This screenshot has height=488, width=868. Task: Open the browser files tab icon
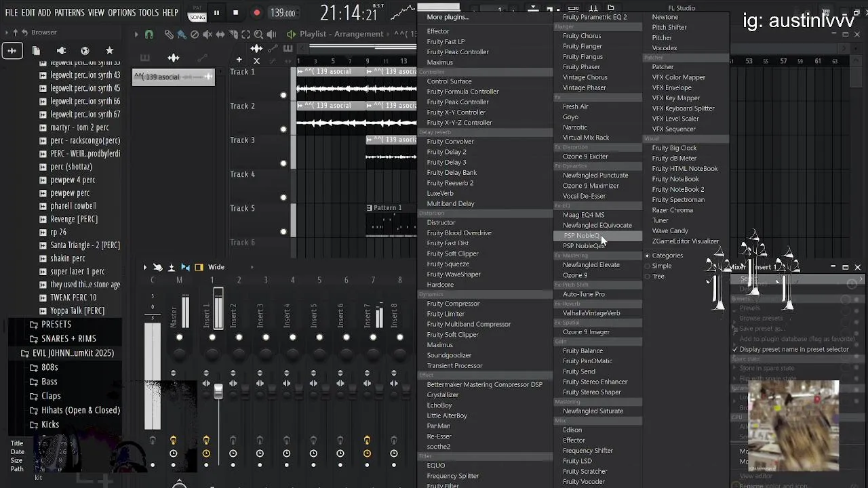click(36, 51)
